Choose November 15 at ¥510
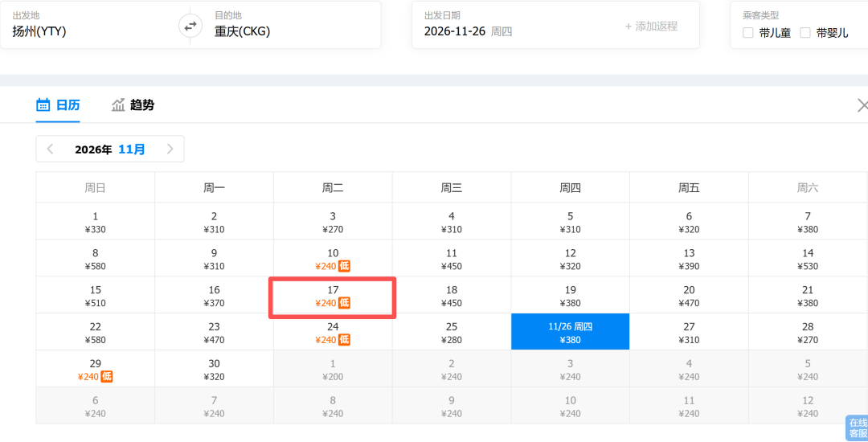The width and height of the screenshot is (868, 442). coord(95,296)
